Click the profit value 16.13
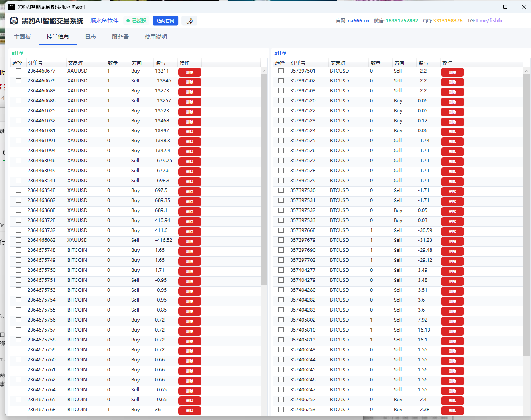The image size is (531, 420). pos(424,330)
